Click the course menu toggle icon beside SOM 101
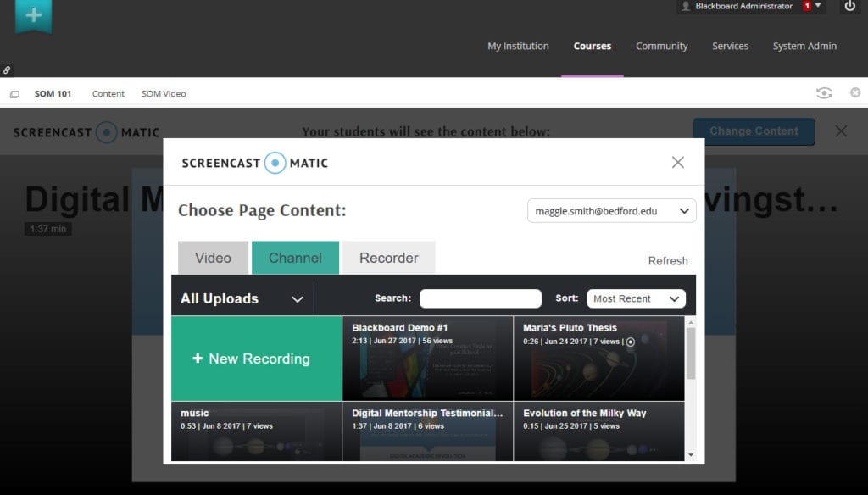Image resolution: width=868 pixels, height=495 pixels. point(14,94)
